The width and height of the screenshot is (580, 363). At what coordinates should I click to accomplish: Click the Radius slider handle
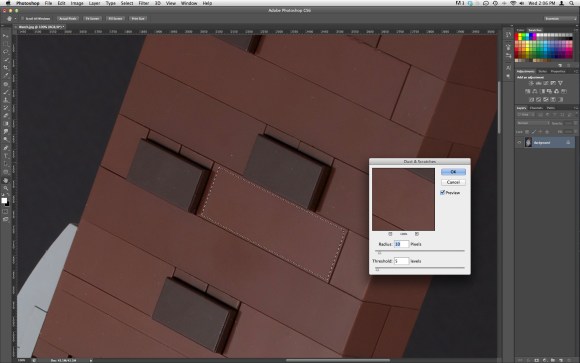[x=379, y=252]
